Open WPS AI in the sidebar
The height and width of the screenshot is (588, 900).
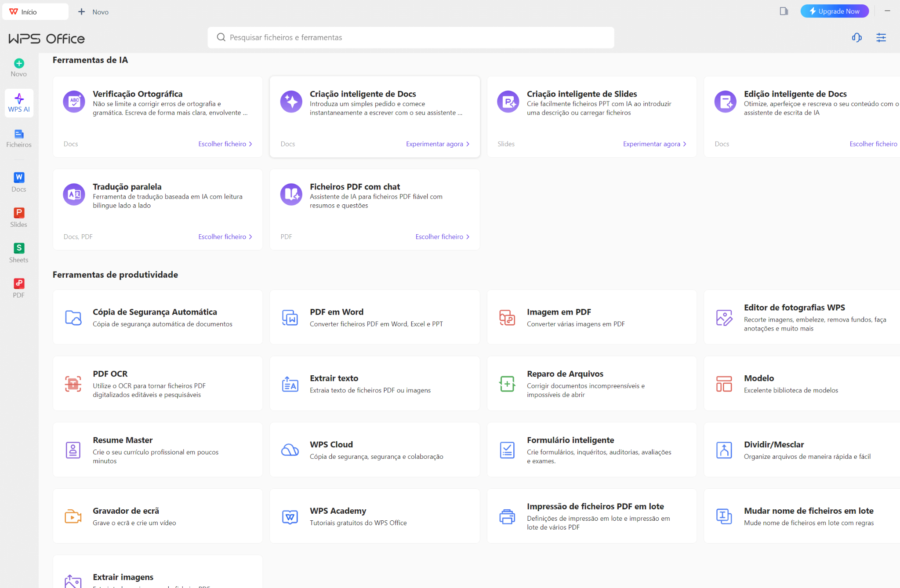tap(19, 103)
